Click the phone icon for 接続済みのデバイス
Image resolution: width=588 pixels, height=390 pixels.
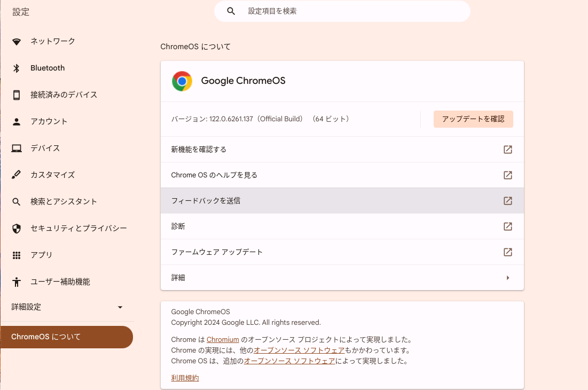[17, 95]
